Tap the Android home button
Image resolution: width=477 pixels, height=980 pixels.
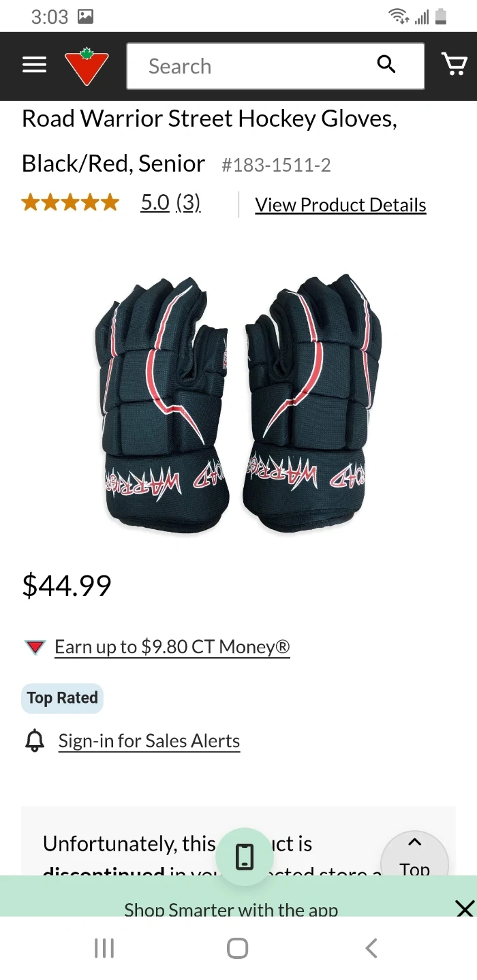coord(237,948)
